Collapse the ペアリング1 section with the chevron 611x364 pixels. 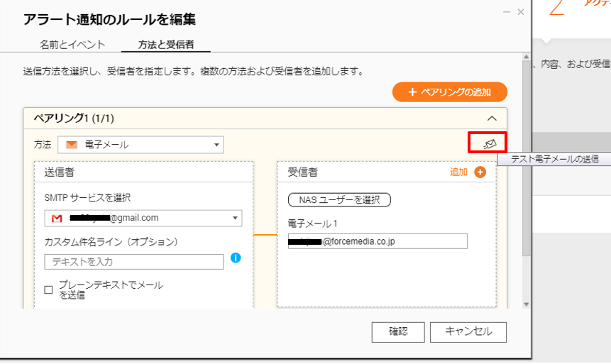click(x=492, y=118)
